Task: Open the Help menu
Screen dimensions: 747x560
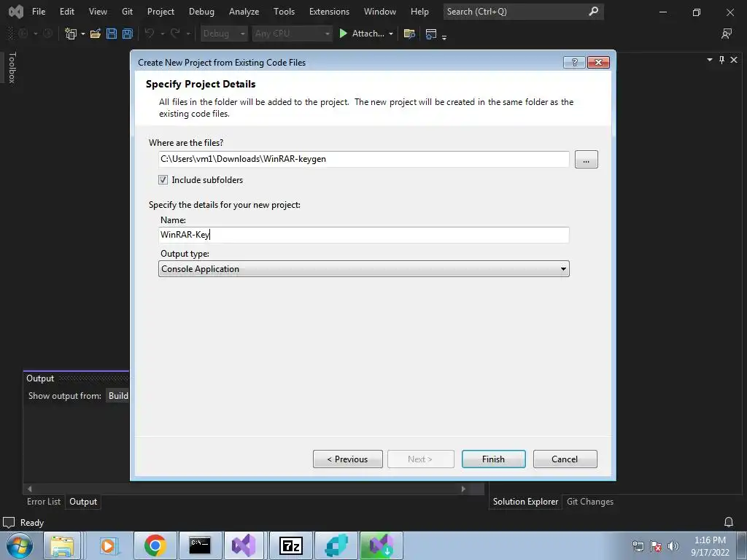Action: (x=419, y=12)
